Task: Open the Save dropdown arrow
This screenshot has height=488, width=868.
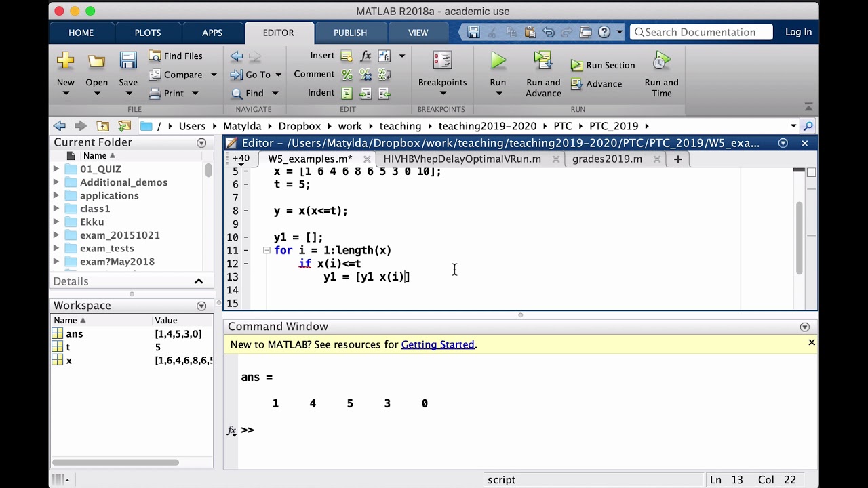Action: tap(128, 94)
